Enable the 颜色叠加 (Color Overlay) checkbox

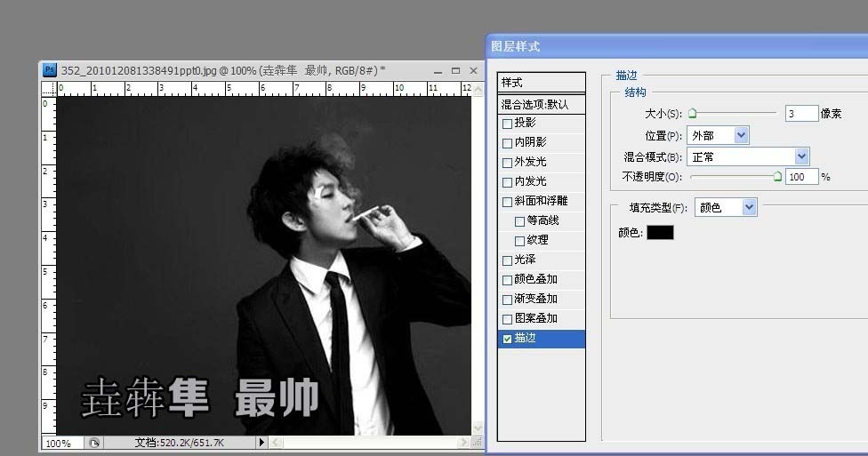[507, 280]
